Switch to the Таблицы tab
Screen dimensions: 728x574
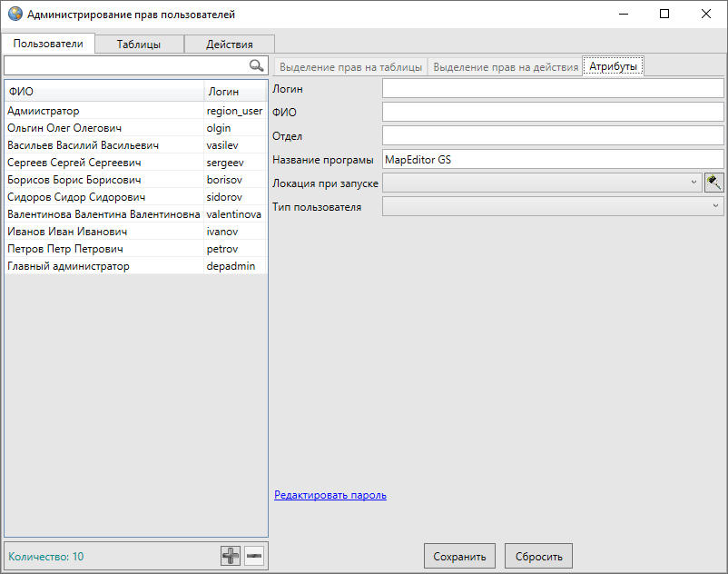click(x=138, y=45)
